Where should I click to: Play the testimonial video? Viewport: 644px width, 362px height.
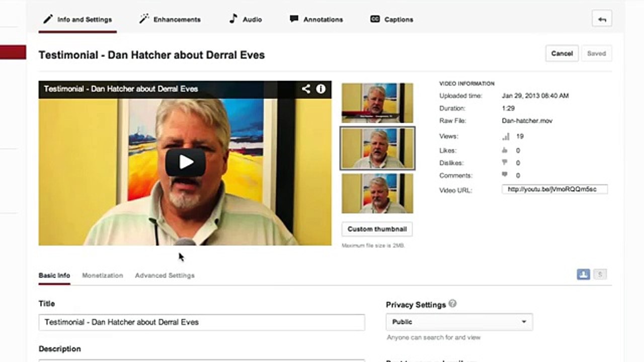pyautogui.click(x=186, y=162)
